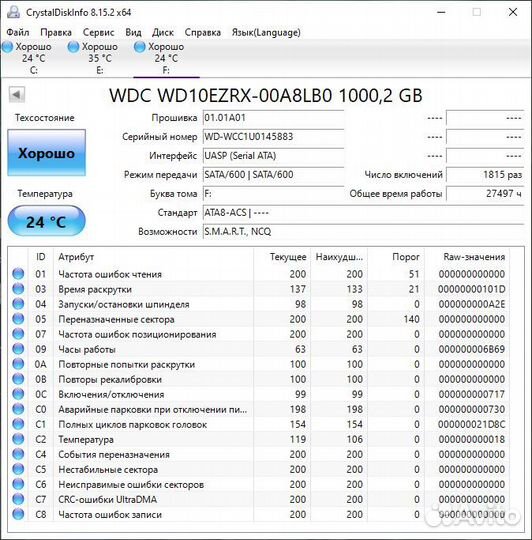Click blue status dot in row 01
Image resolution: width=532 pixels, height=540 pixels.
pyautogui.click(x=18, y=274)
